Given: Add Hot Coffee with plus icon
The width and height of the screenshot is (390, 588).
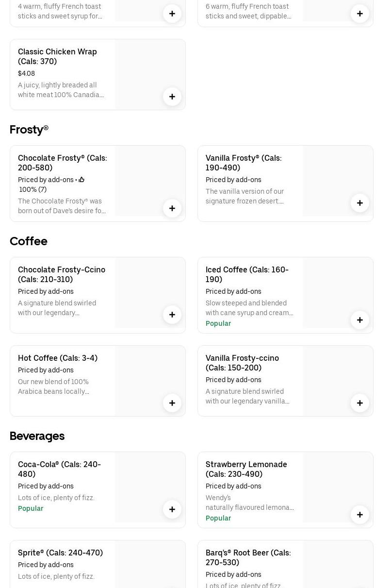Looking at the screenshot, I should [172, 403].
